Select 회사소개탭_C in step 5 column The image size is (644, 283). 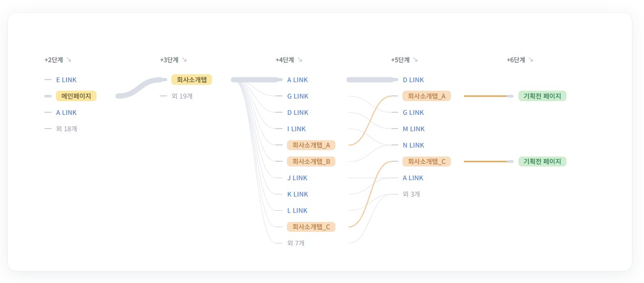coord(427,161)
